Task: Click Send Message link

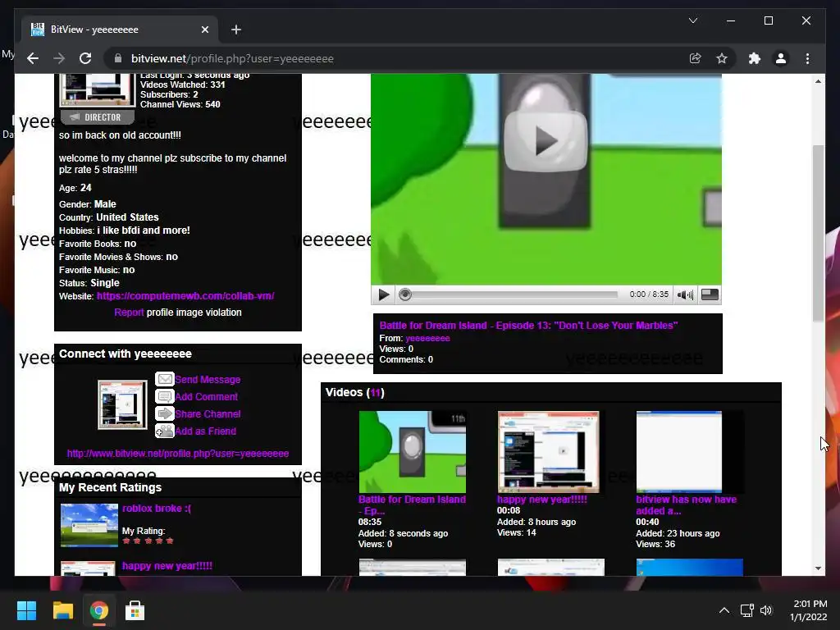Action: pyautogui.click(x=208, y=379)
